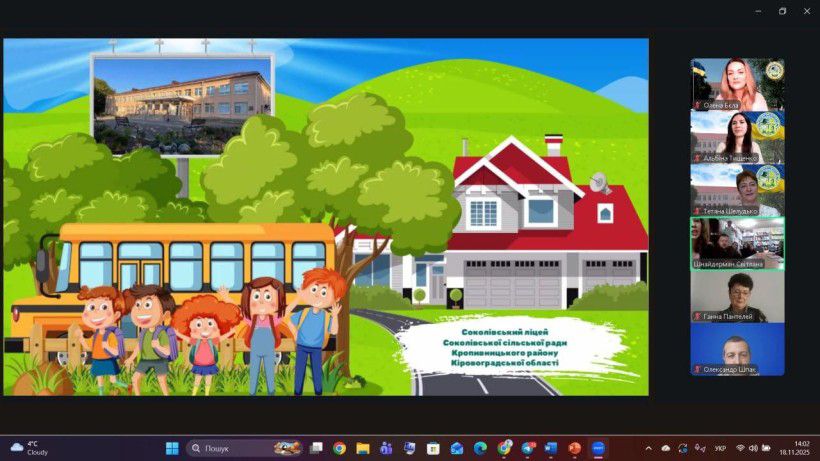Open the clock and date panel
This screenshot has width=820, height=461.
coord(800,448)
